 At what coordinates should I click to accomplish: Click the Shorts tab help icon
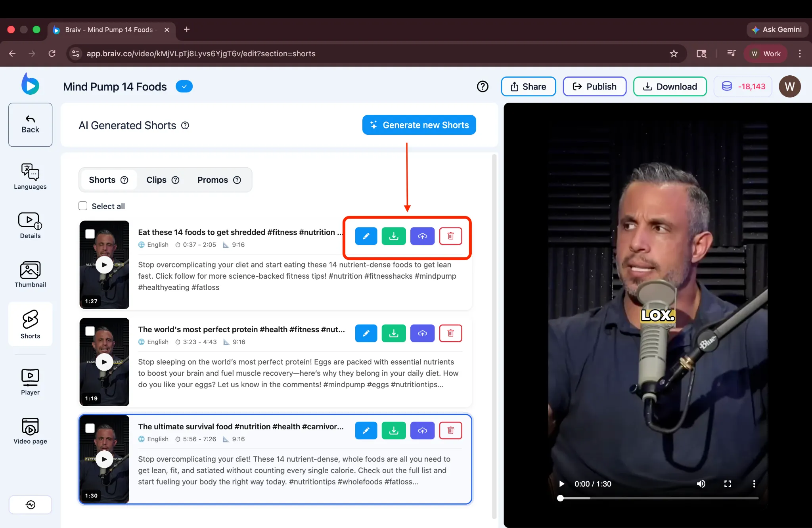click(124, 180)
